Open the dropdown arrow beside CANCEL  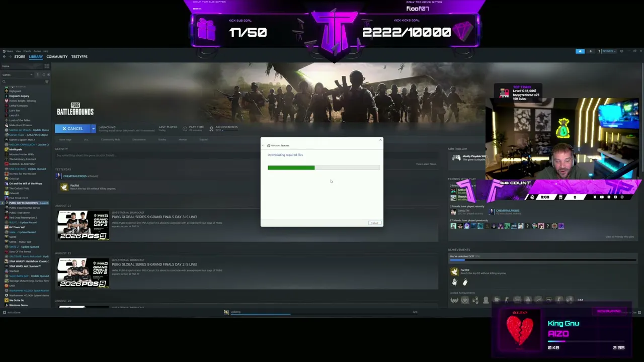tap(93, 129)
